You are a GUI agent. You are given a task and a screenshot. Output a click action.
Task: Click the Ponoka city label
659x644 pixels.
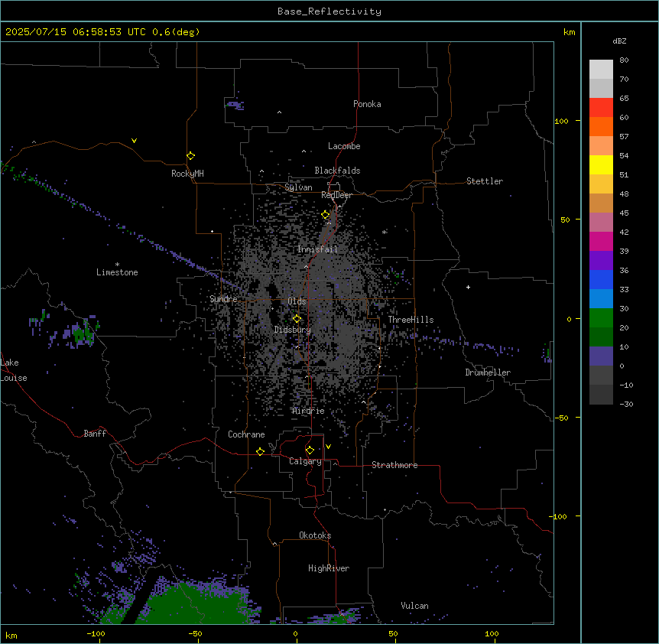[x=367, y=104]
